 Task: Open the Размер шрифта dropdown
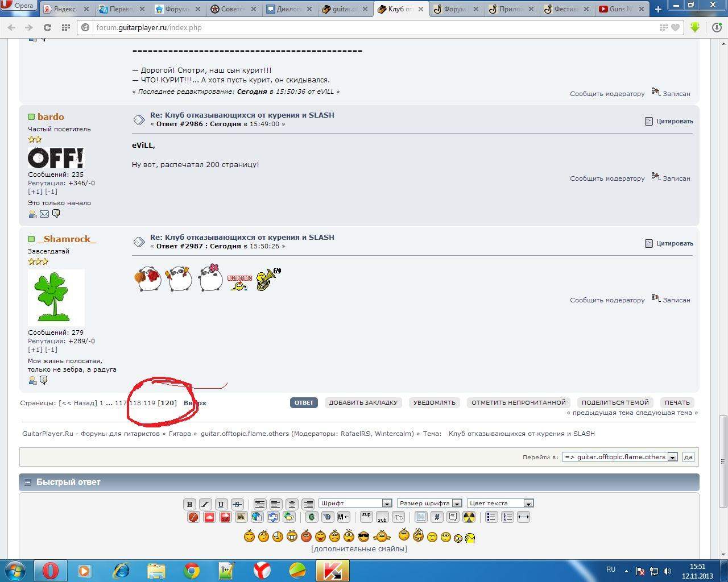[429, 504]
